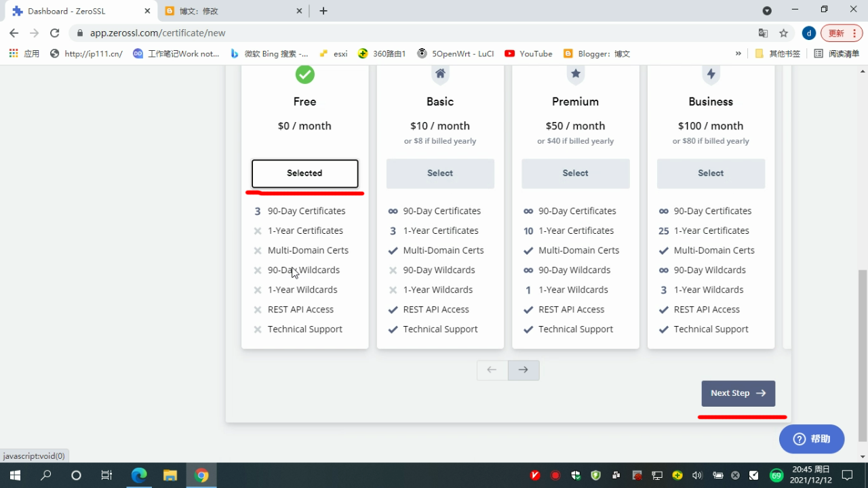Viewport: 868px width, 488px height.
Task: Open File Explorer from taskbar
Action: [170, 475]
